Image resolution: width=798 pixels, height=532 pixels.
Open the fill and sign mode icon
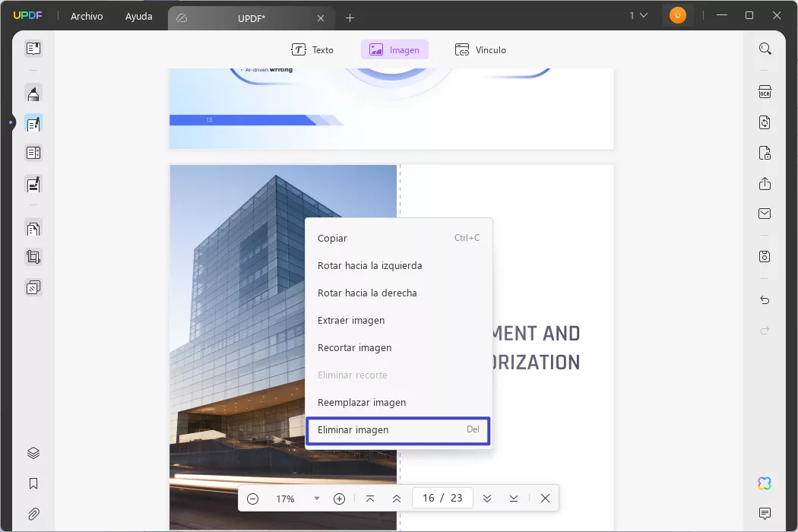pos(33,184)
